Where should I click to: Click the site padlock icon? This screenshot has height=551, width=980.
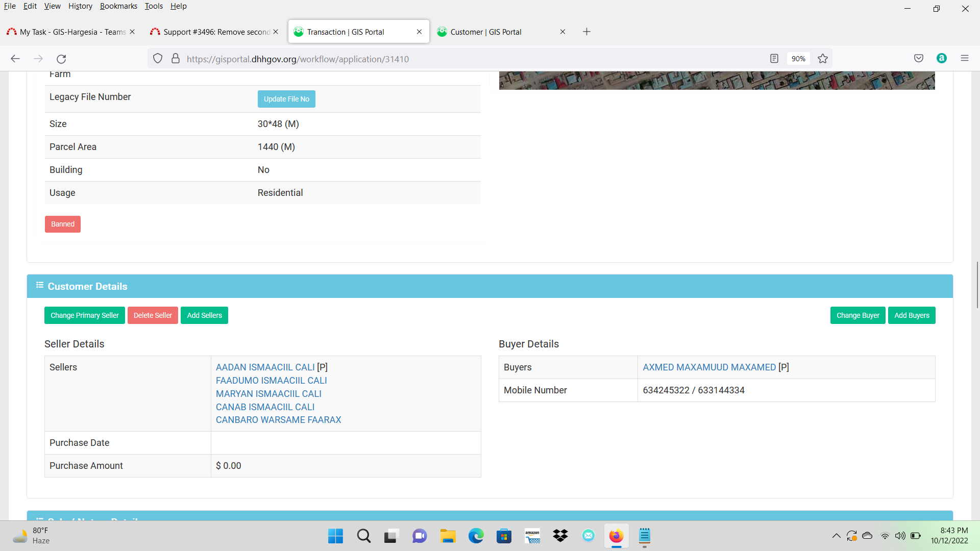tap(176, 59)
